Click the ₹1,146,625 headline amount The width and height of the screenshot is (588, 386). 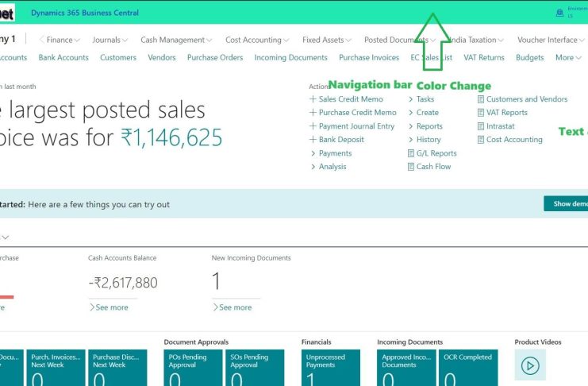171,137
